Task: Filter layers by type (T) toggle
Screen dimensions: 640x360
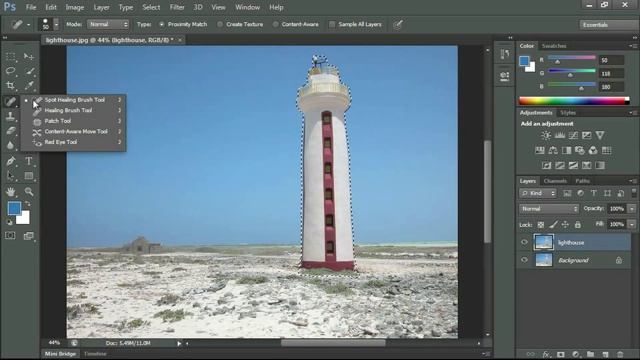Action: pyautogui.click(x=594, y=193)
